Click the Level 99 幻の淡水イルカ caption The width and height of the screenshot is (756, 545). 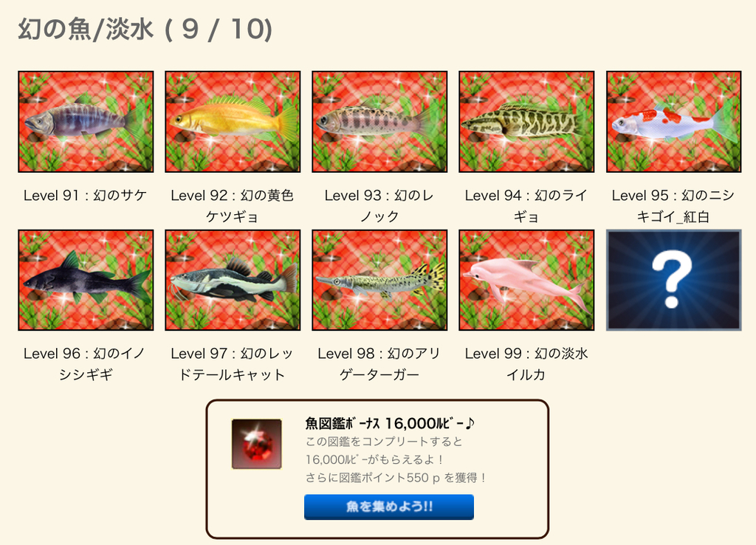tap(526, 364)
